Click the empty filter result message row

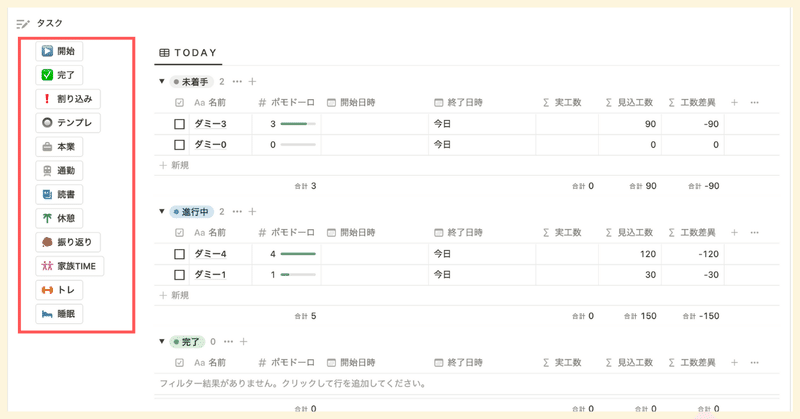[x=466, y=384]
